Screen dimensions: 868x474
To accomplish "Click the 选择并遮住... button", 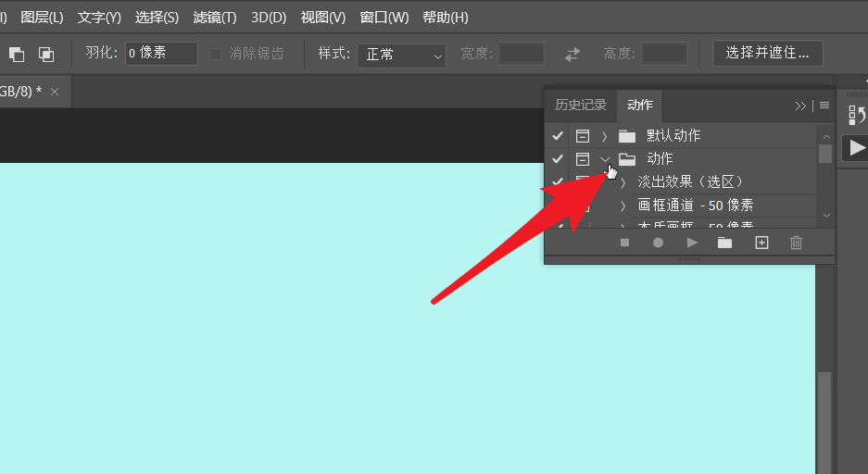I will 767,53.
